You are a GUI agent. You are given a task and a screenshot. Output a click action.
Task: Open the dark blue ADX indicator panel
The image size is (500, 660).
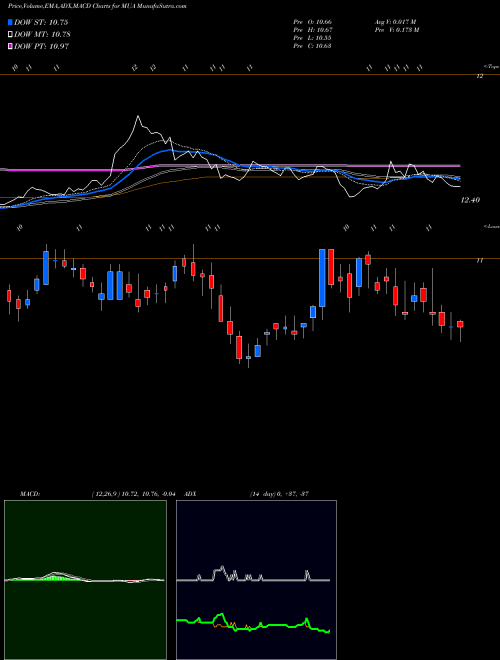coord(256,580)
